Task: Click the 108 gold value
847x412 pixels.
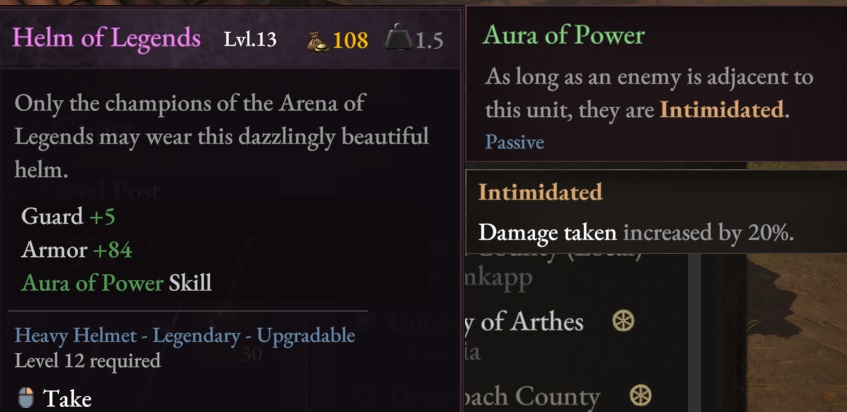Action: (350, 40)
